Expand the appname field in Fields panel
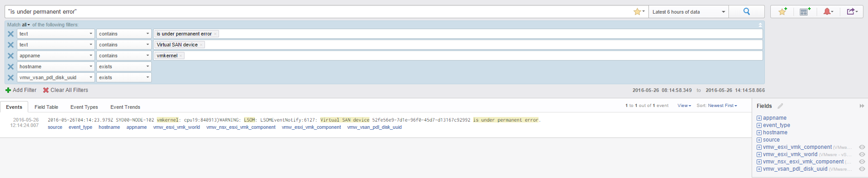Screen dimensions: 868x178 pos(759,118)
